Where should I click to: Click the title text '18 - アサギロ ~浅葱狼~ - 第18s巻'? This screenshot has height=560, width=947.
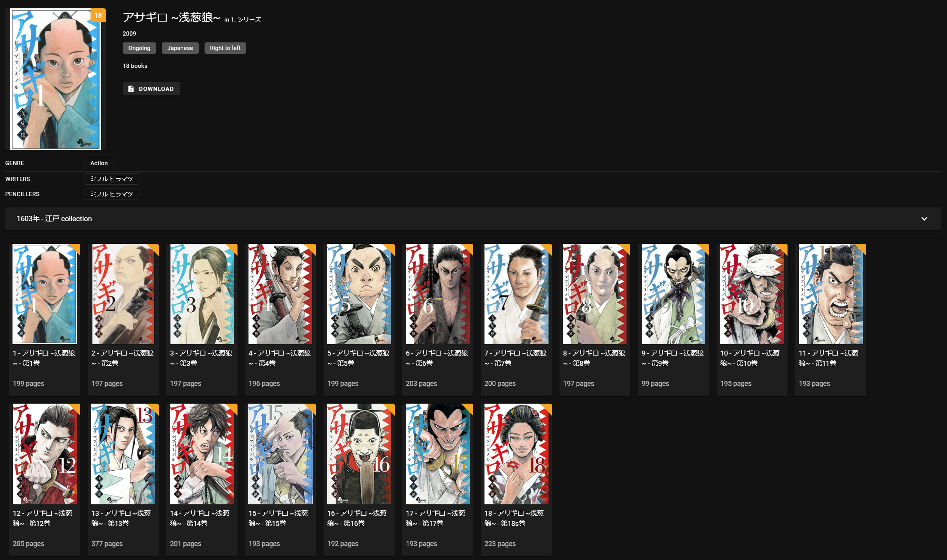514,518
